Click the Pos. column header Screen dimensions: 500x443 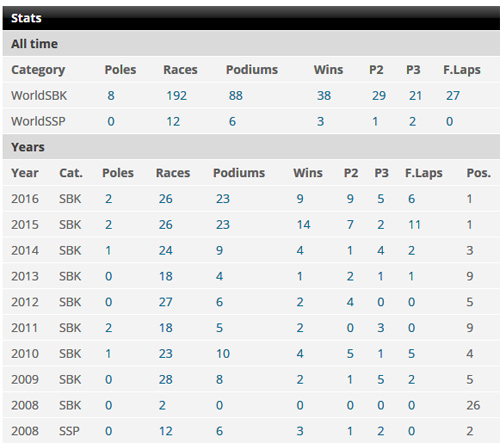pos(478,173)
